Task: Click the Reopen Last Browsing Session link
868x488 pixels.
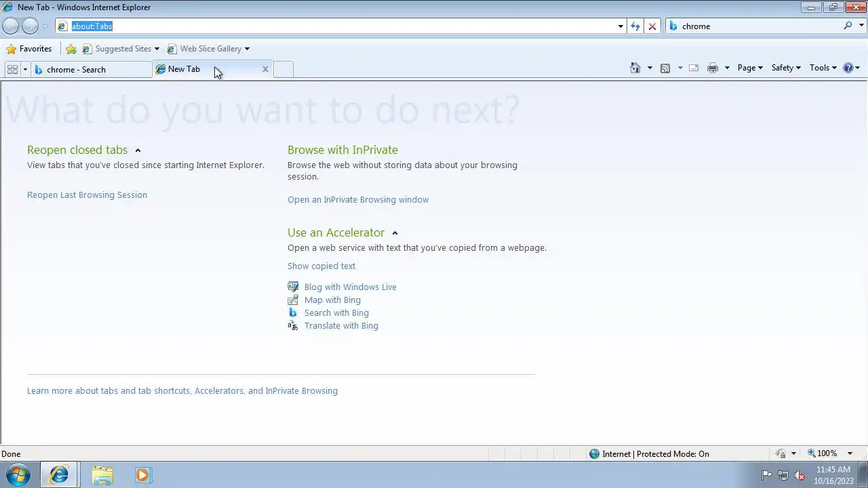Action: [87, 195]
